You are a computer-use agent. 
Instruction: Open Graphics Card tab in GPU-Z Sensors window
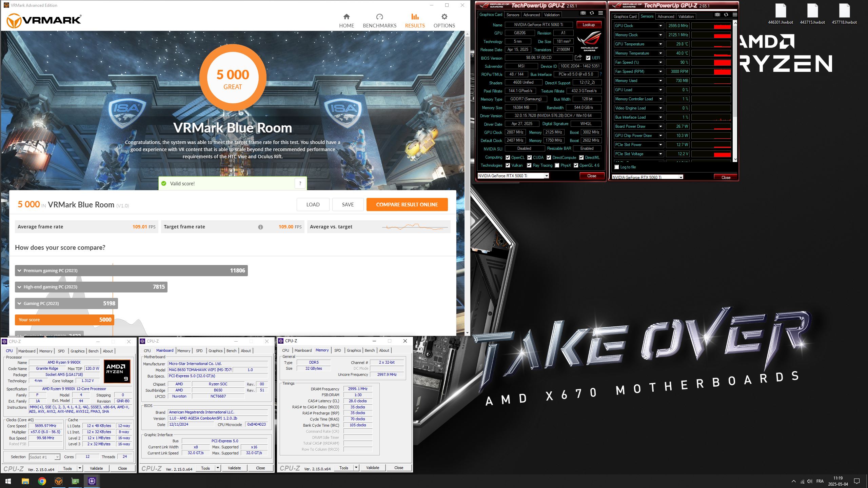click(x=625, y=17)
